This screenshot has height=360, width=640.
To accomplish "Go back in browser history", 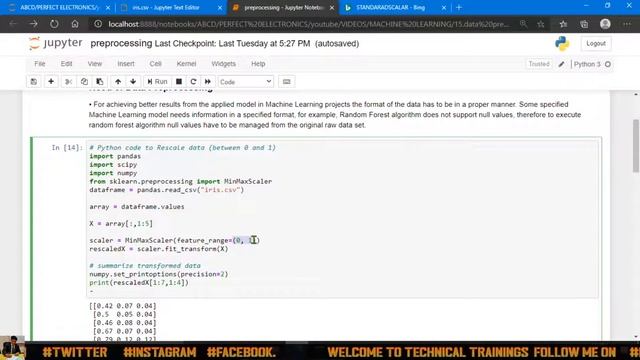I will tap(13, 24).
